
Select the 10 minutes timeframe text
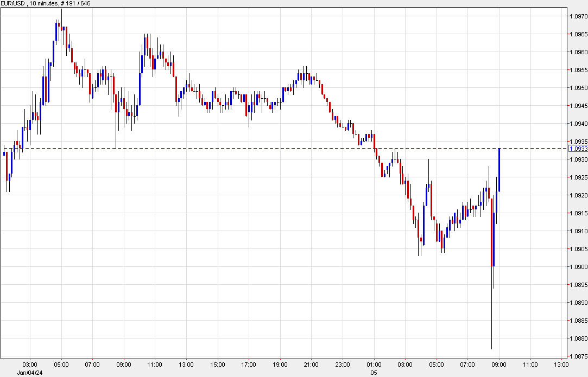(x=44, y=4)
